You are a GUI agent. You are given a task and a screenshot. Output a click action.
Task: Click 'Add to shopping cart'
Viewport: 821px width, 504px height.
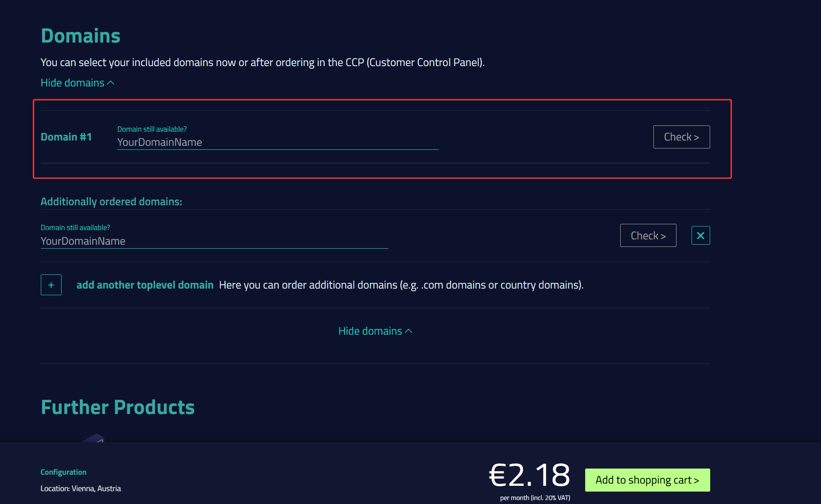[647, 480]
